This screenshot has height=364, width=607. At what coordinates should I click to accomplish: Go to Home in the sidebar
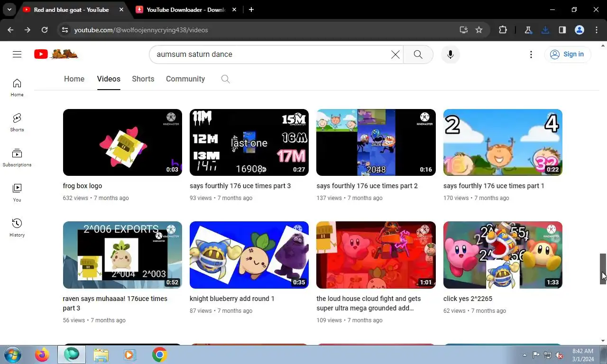[x=17, y=88]
